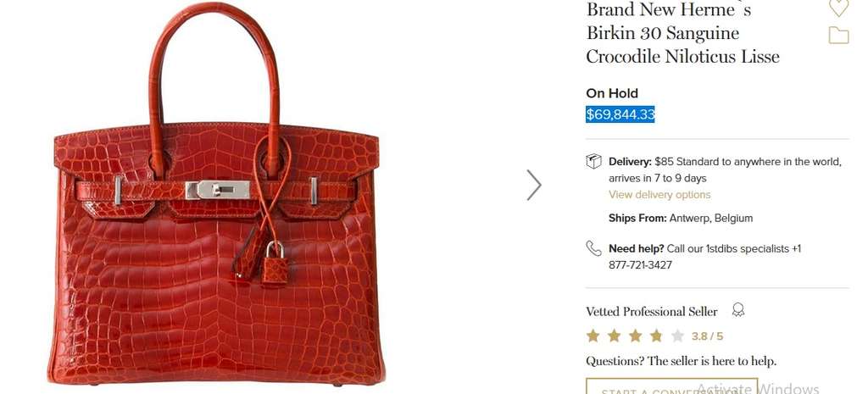Save item with the heart icon
This screenshot has height=394, width=868.
[838, 7]
